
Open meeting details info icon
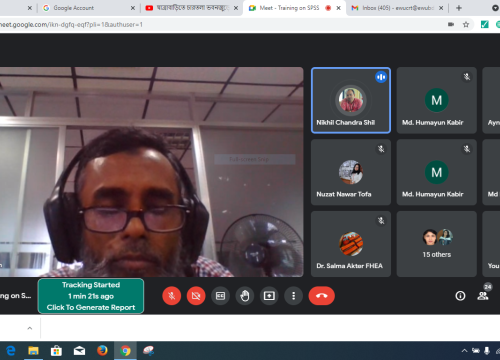[x=460, y=296]
